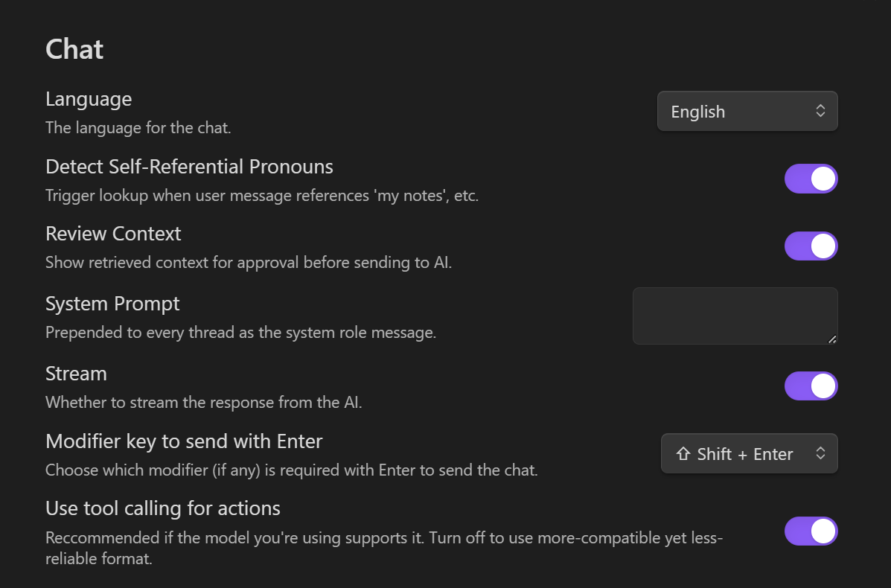This screenshot has width=891, height=588.
Task: Click the Chat section heading
Action: click(x=74, y=49)
